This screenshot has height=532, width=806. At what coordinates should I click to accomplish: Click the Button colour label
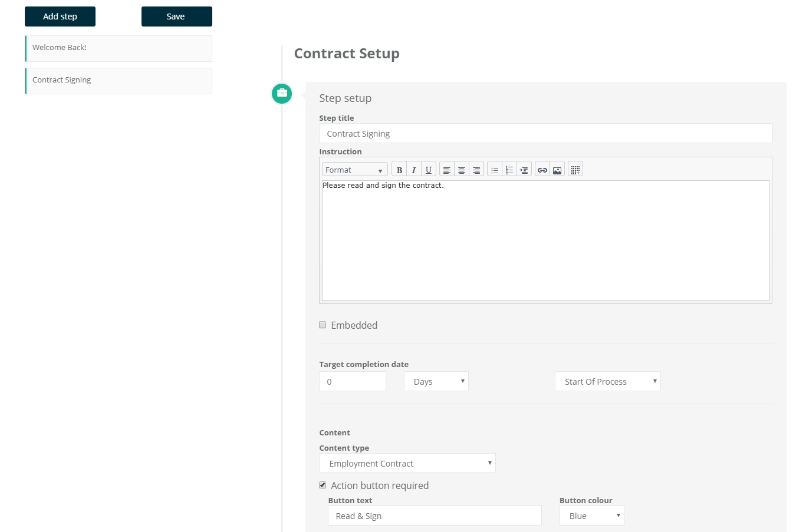(586, 500)
